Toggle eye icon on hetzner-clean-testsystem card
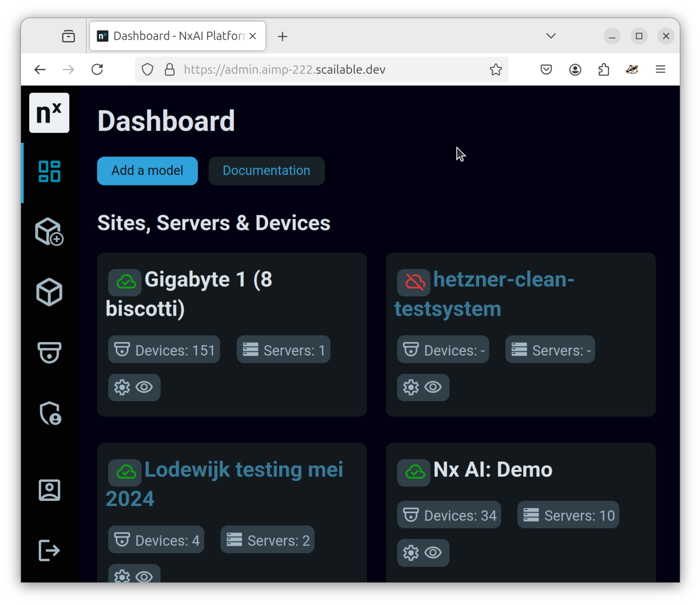 click(433, 387)
